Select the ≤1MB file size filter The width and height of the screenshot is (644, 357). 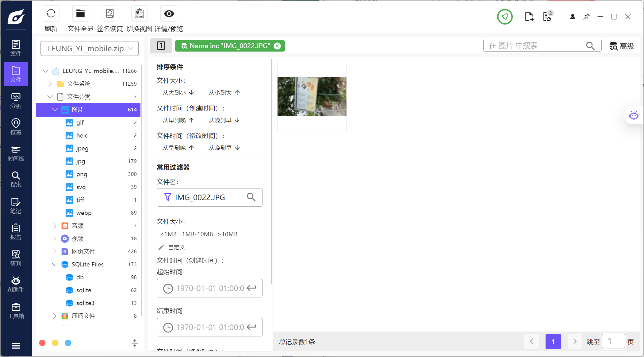click(x=168, y=234)
